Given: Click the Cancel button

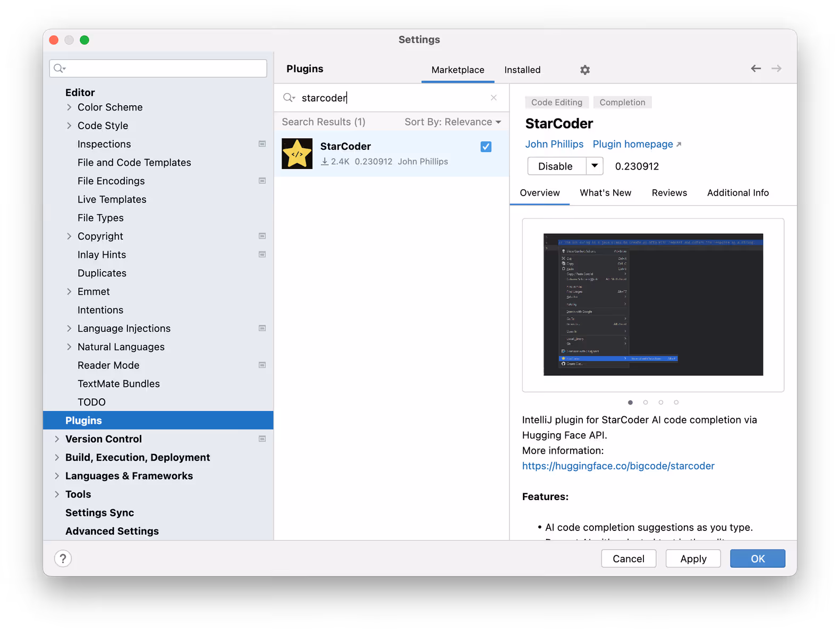Looking at the screenshot, I should (629, 559).
